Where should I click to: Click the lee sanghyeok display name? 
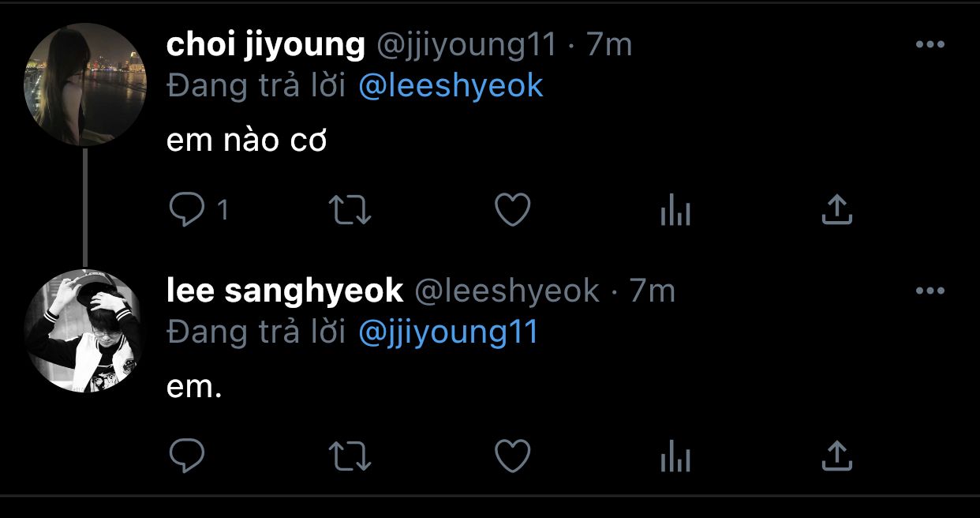[285, 291]
